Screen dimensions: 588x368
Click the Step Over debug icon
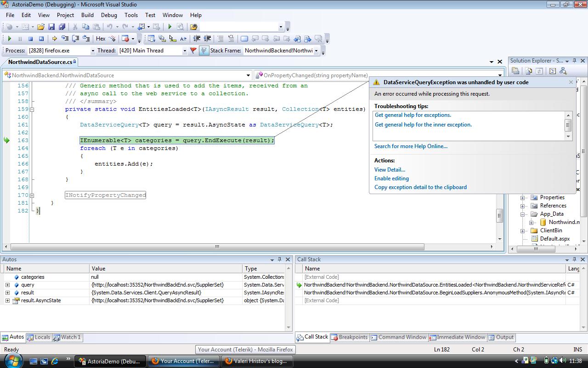75,39
